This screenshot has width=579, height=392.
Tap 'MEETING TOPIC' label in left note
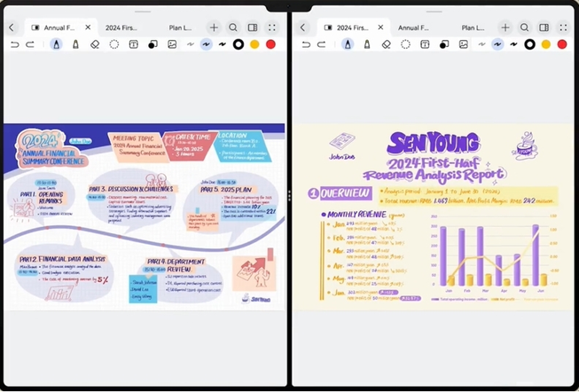click(x=133, y=138)
